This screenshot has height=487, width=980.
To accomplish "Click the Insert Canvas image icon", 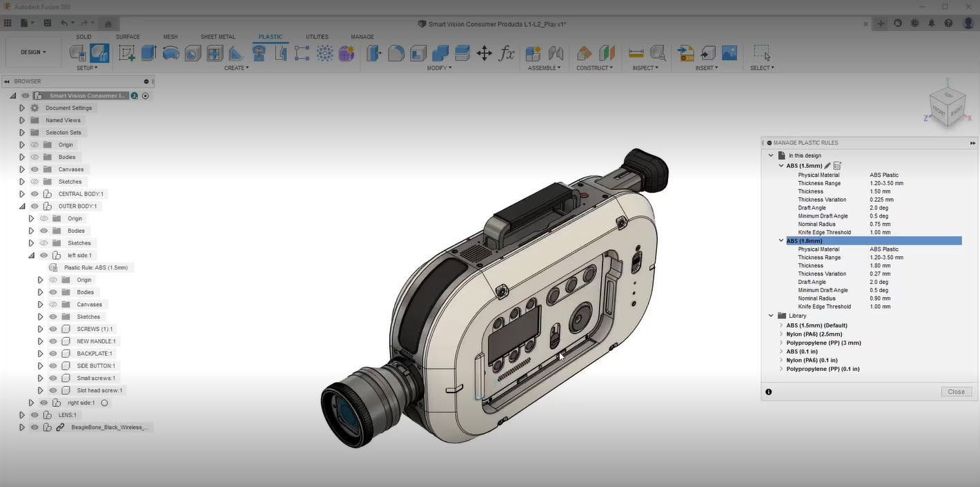I will (729, 53).
